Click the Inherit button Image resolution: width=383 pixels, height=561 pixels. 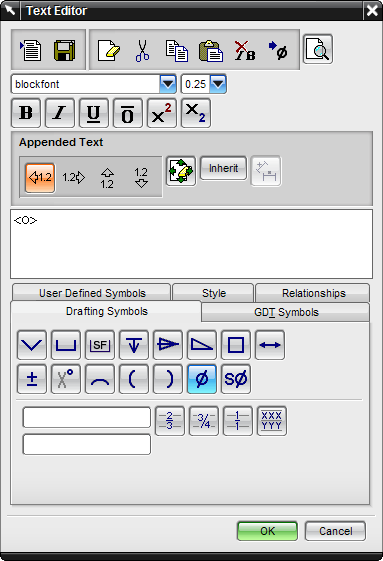(x=223, y=168)
